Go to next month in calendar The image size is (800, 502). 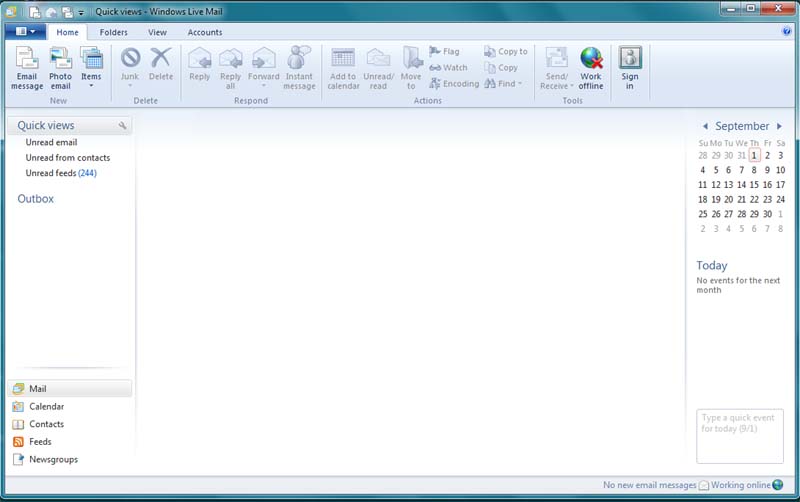click(x=779, y=126)
